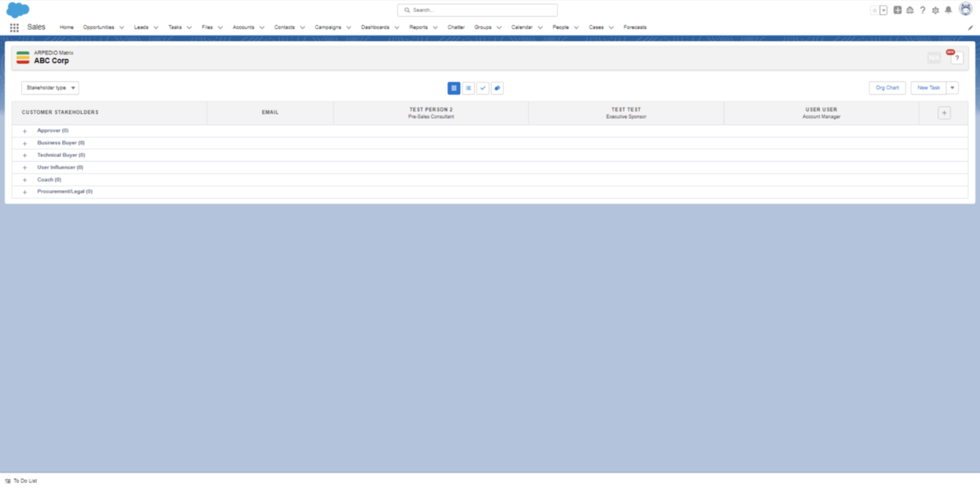Click the ARPEDIO Matrix color-bar logo

(23, 57)
